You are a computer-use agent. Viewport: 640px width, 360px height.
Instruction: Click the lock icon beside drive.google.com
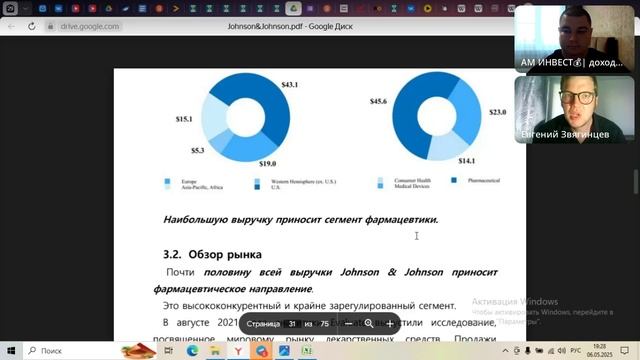50,27
